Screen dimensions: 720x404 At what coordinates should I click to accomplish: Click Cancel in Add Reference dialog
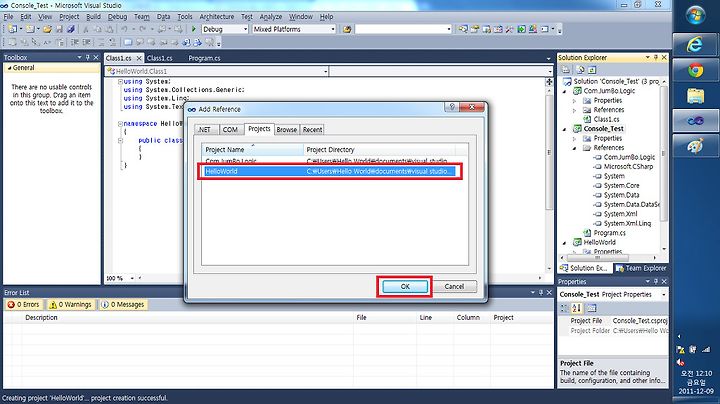point(454,286)
